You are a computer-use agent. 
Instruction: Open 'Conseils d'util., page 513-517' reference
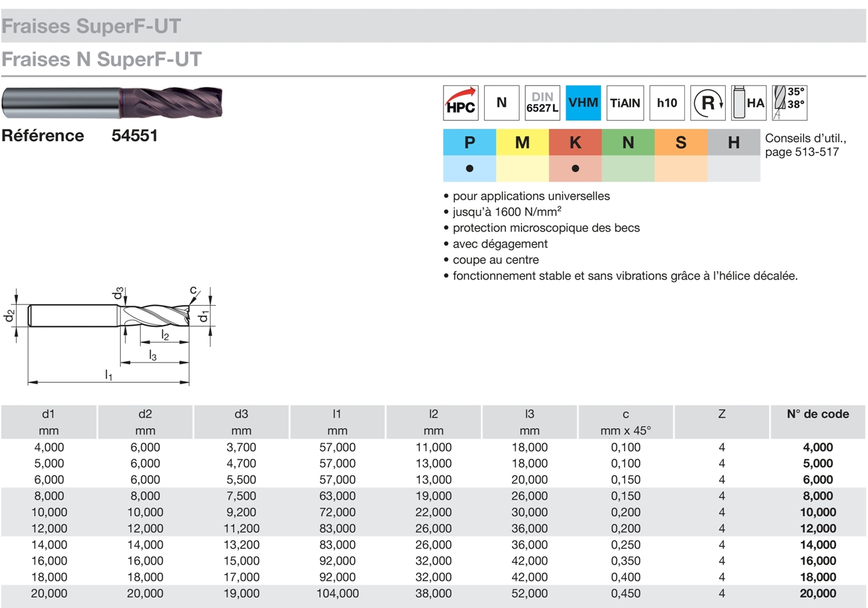(805, 145)
